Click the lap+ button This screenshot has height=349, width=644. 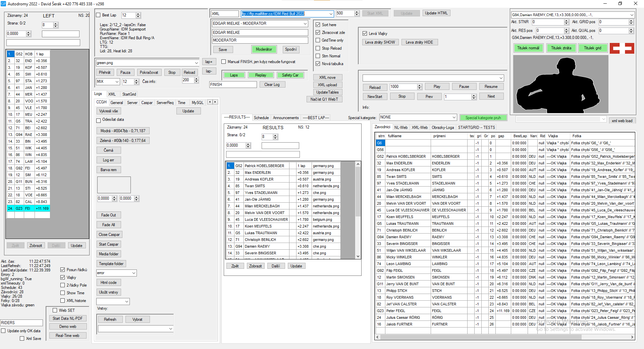209,62
